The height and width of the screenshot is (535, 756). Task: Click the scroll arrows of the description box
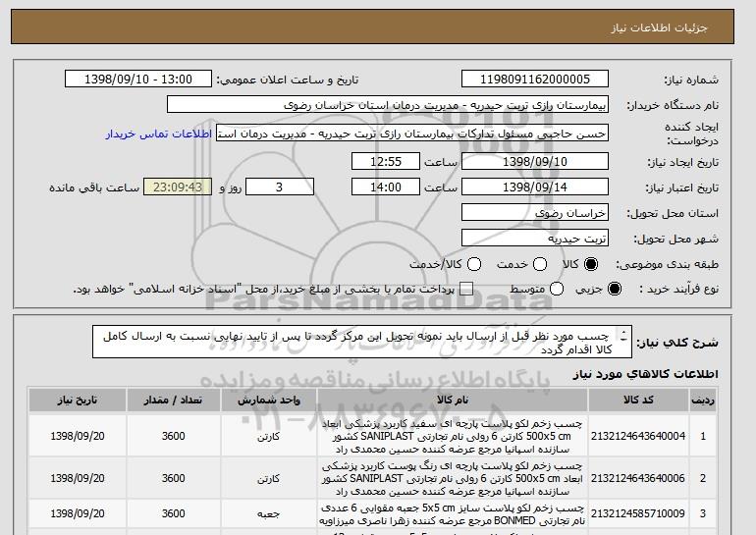pos(623,336)
